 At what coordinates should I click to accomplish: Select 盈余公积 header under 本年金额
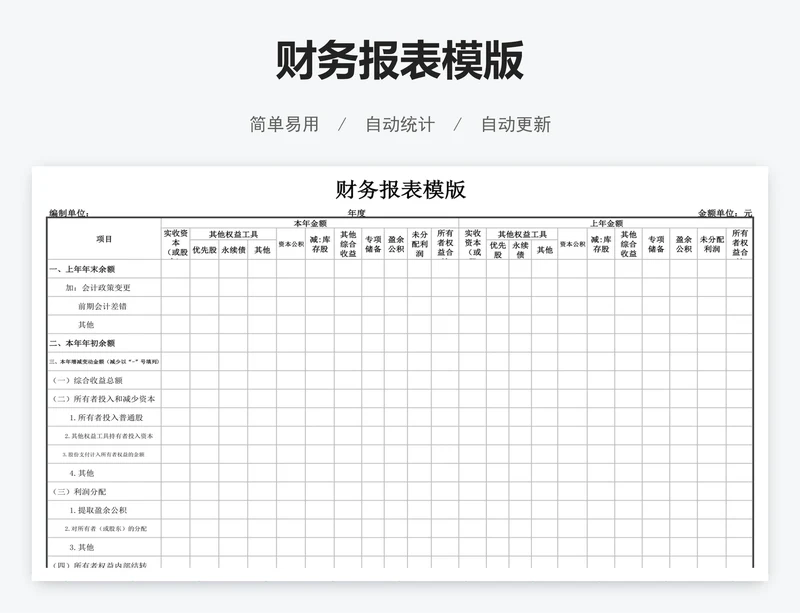coord(396,244)
